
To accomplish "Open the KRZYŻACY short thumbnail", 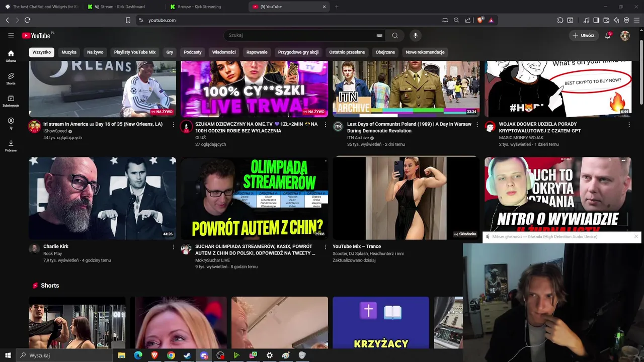I will coord(381,322).
